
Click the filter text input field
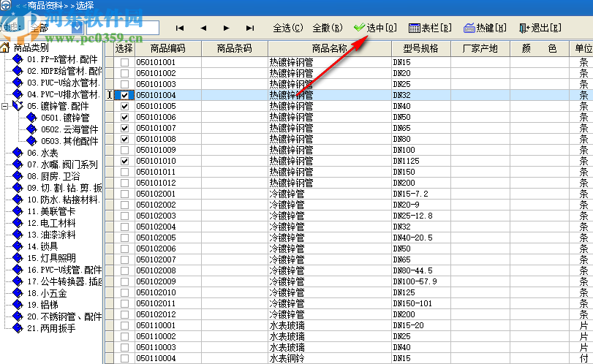point(123,28)
